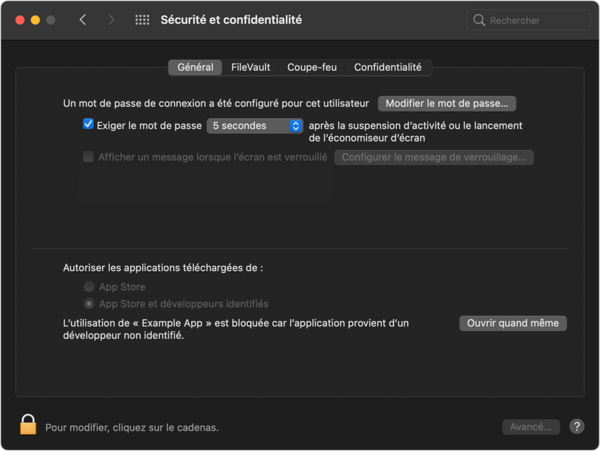This screenshot has height=451, width=600.
Task: Click the padlock icon to unlock settings
Action: pyautogui.click(x=28, y=425)
